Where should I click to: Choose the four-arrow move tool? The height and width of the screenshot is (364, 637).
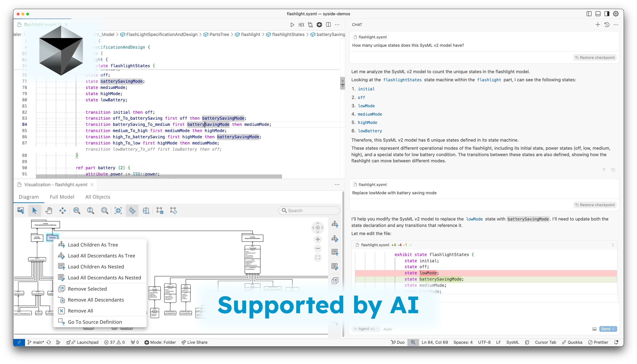62,210
